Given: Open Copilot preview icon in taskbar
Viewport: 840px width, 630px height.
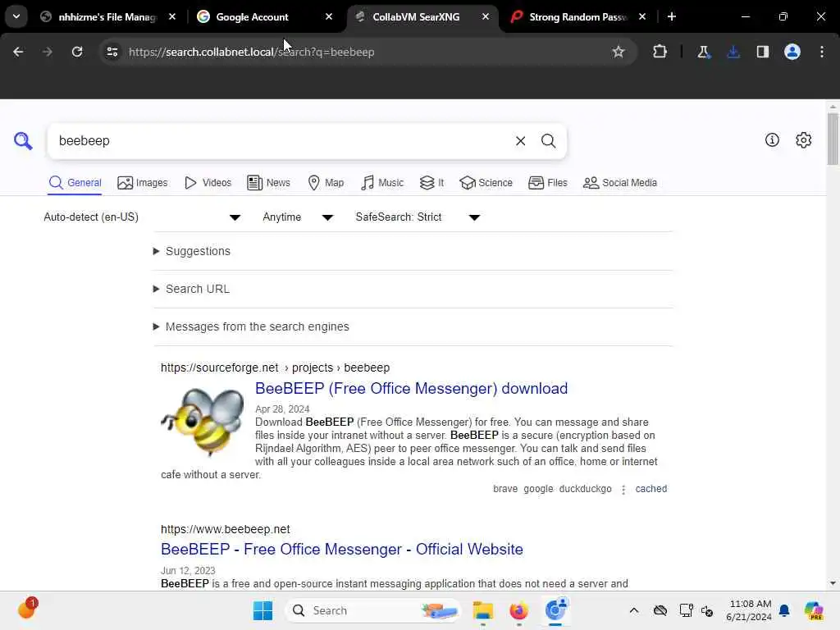Looking at the screenshot, I should pyautogui.click(x=813, y=610).
